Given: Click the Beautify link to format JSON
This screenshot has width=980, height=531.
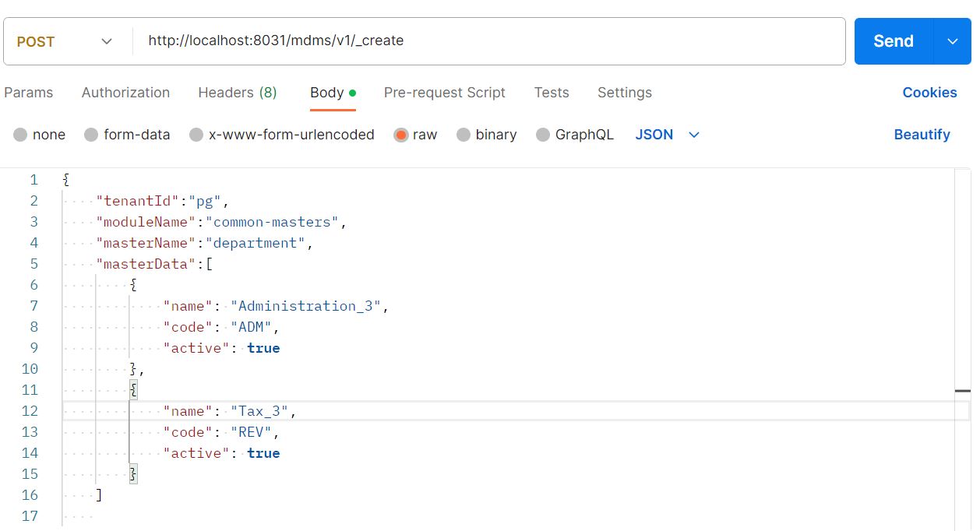Looking at the screenshot, I should (922, 134).
